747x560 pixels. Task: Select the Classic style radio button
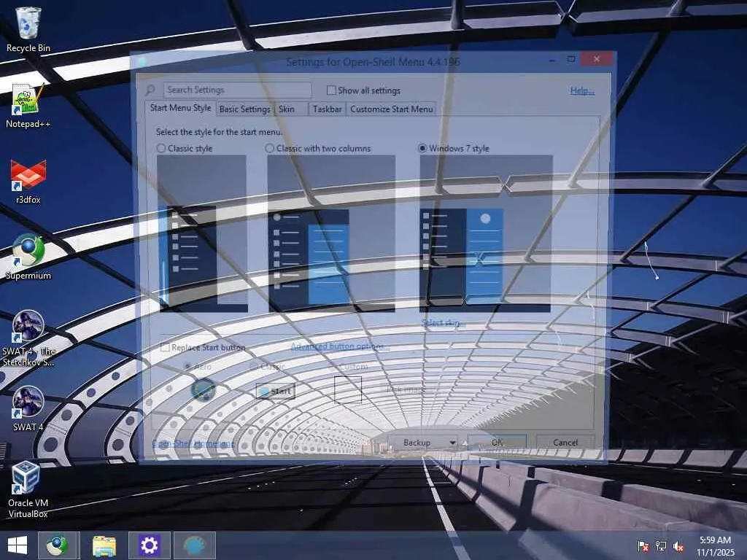pyautogui.click(x=161, y=149)
